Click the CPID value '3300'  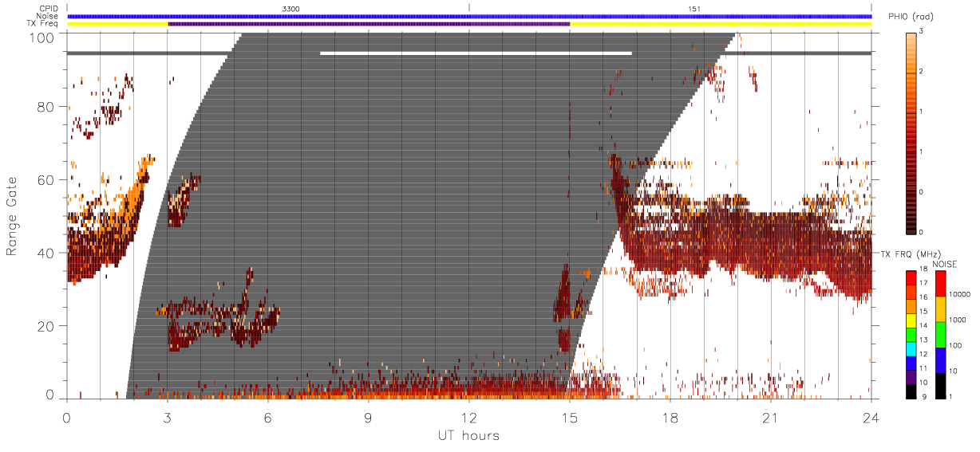291,7
